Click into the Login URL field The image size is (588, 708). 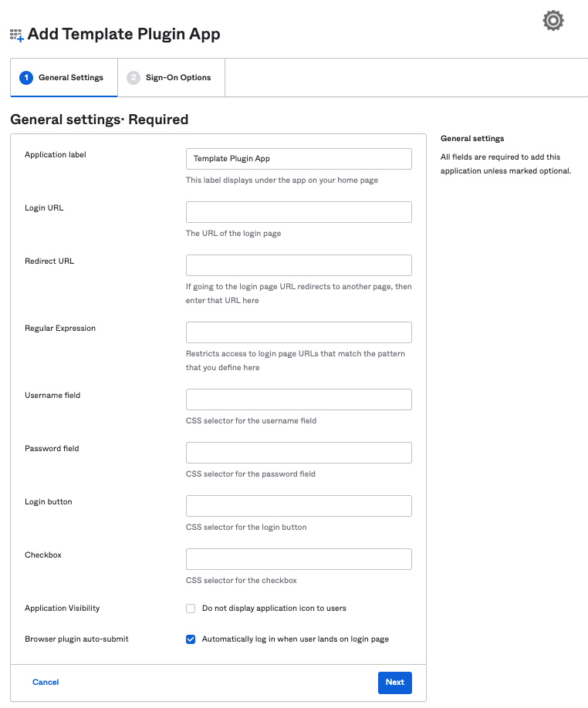299,212
